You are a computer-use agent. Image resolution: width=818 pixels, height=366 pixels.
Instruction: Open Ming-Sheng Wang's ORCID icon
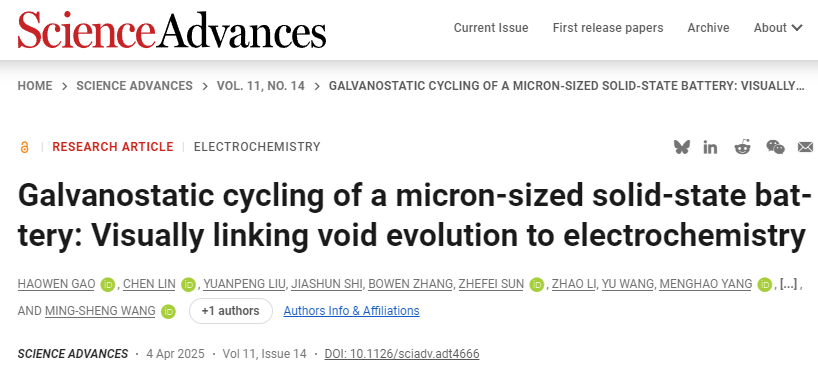tap(168, 311)
